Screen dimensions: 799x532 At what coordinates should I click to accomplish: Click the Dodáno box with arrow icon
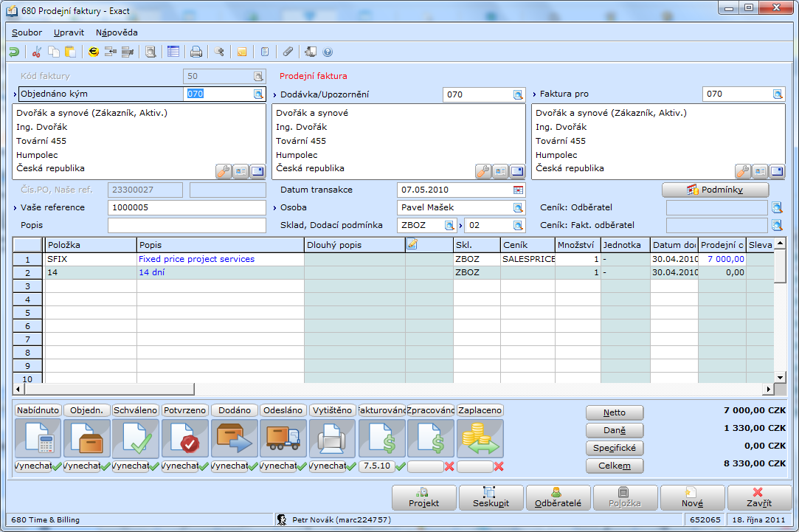pyautogui.click(x=235, y=438)
